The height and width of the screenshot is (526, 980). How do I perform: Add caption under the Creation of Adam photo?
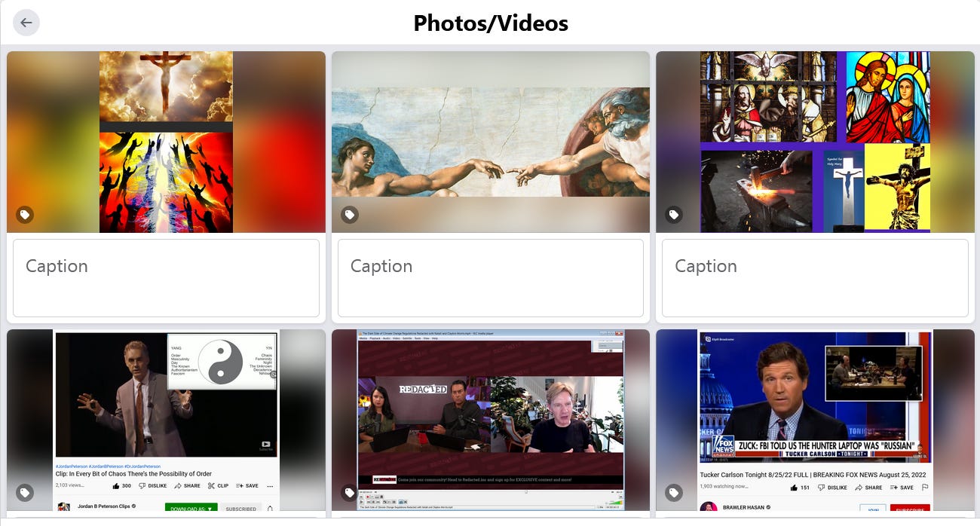[491, 278]
